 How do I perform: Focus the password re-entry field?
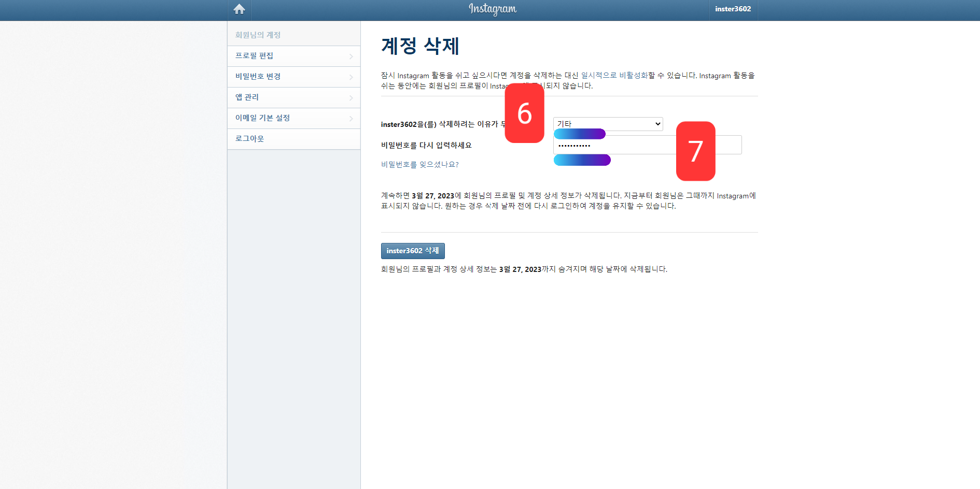pos(647,145)
